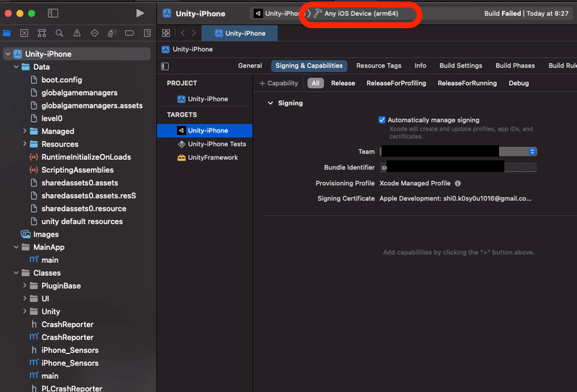Open the level0 file
The image size is (577, 392).
point(51,118)
